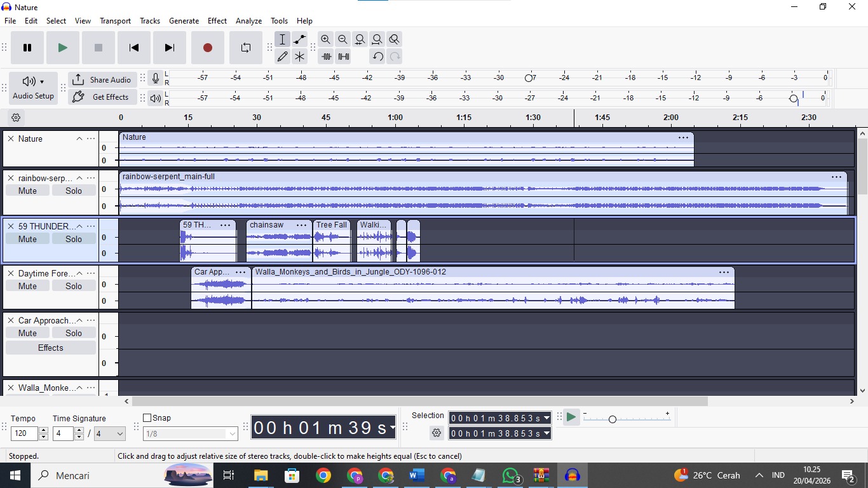The height and width of the screenshot is (488, 868).
Task: Open the Audio Setup dropdown
Action: pyautogui.click(x=34, y=88)
